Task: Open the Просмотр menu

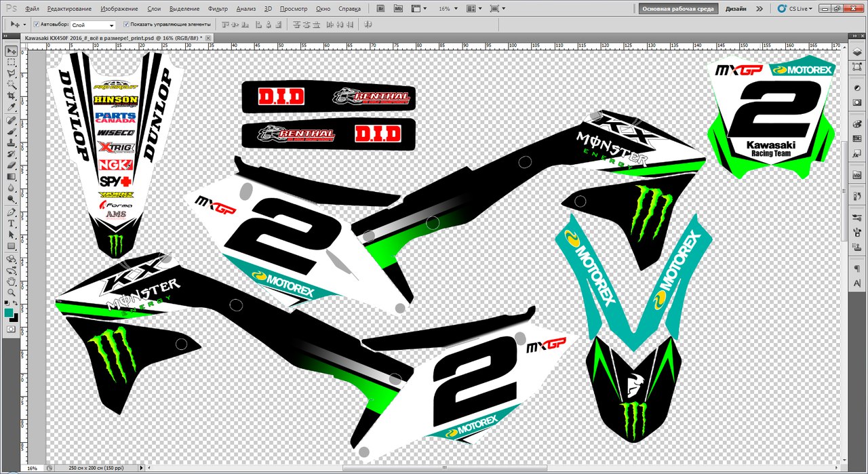Action: (294, 9)
